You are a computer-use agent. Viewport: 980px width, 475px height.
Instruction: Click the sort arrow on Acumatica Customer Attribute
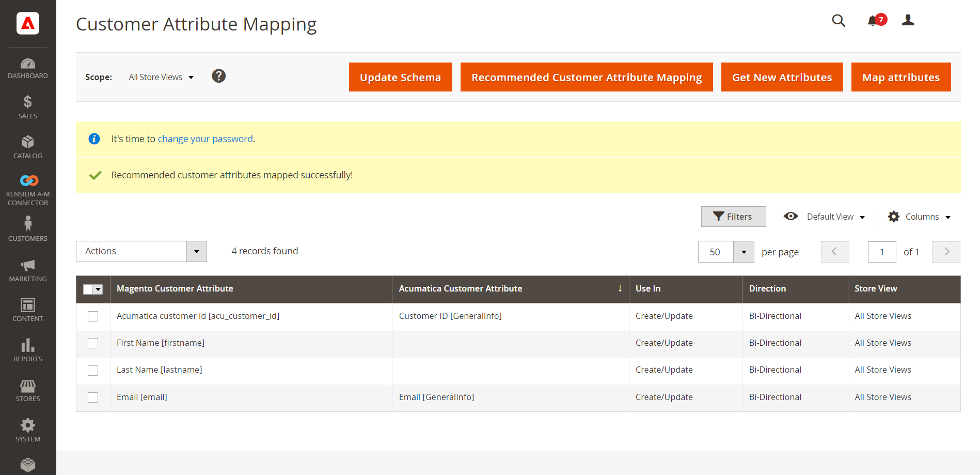[620, 288]
